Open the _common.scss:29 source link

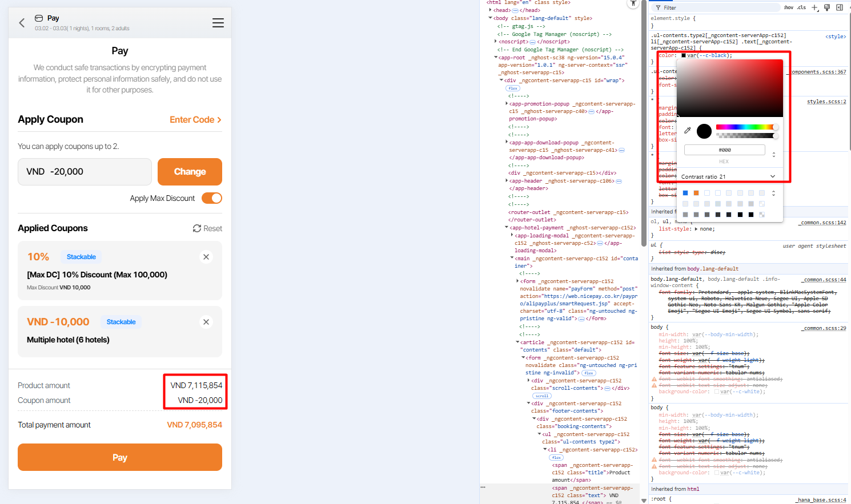[824, 328]
